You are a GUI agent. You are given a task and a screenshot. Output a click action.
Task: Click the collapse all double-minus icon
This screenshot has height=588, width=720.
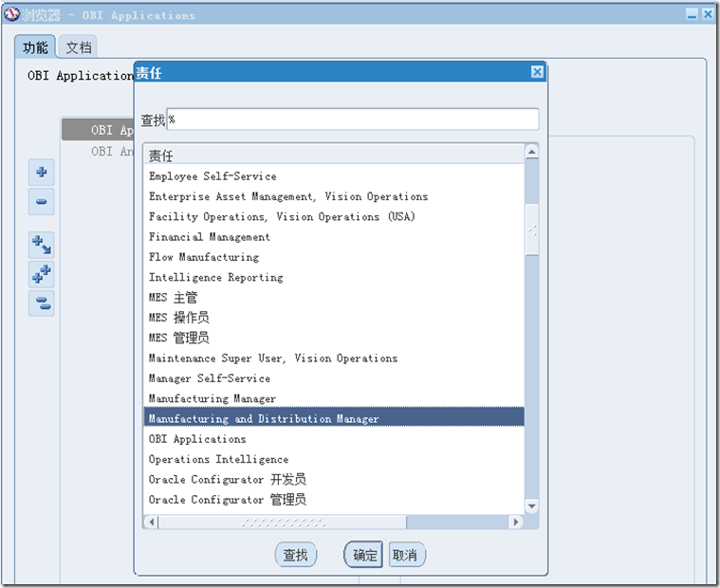click(x=42, y=303)
